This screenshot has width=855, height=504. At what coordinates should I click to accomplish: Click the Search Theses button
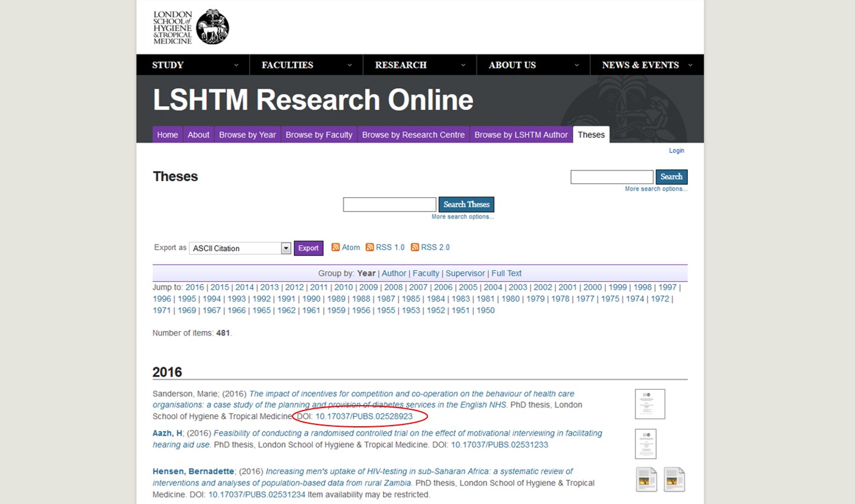466,204
